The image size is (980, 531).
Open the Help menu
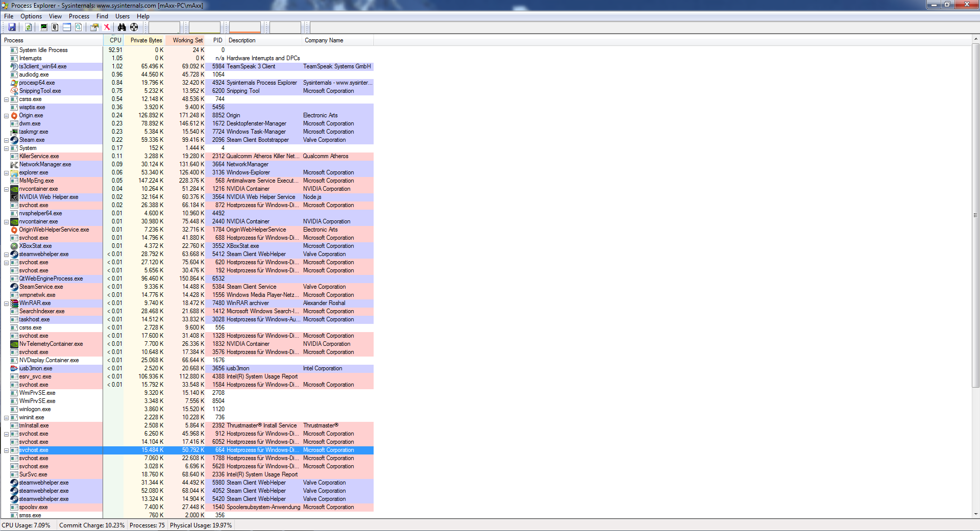143,16
